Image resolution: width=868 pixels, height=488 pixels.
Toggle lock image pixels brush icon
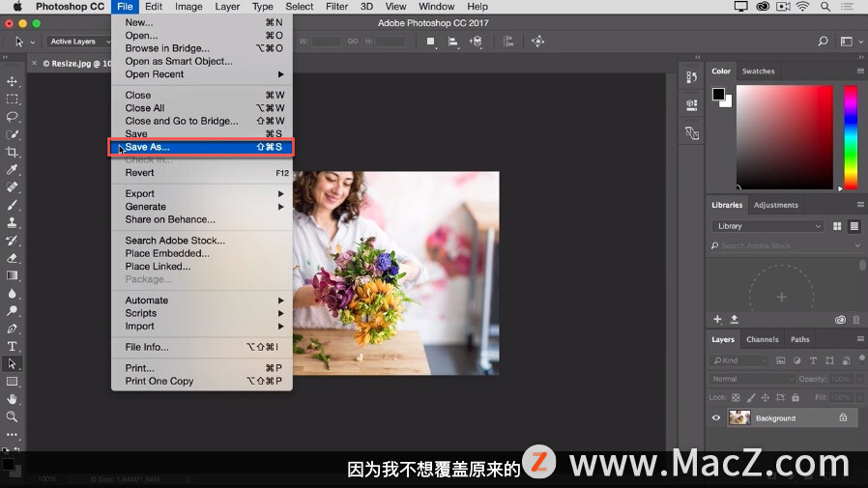point(751,397)
